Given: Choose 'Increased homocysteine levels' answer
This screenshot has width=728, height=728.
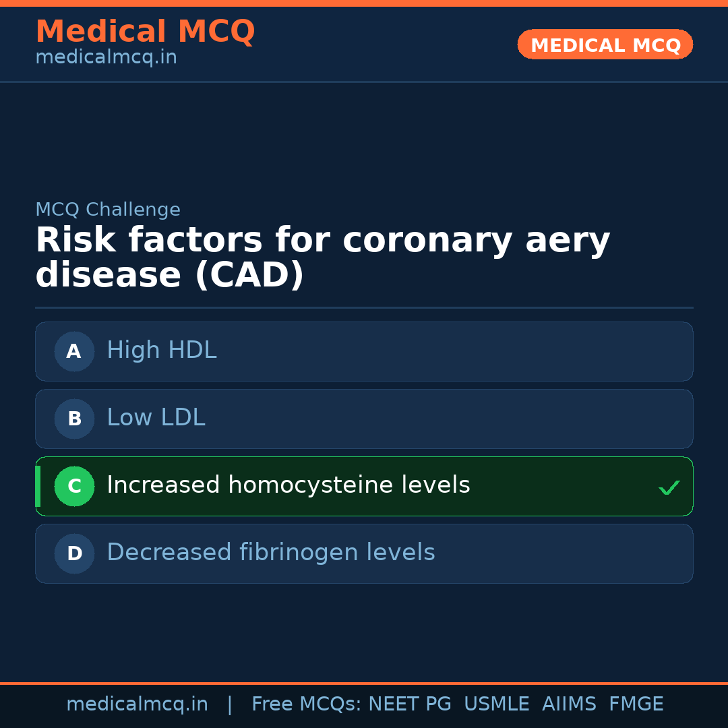Looking at the screenshot, I should (289, 485).
